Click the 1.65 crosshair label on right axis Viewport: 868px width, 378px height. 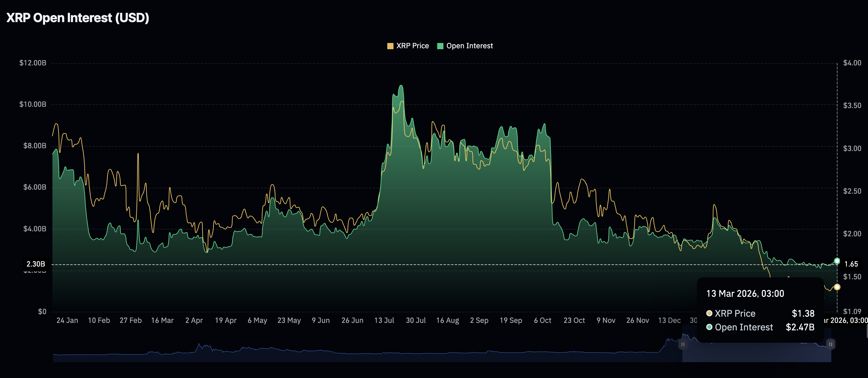tap(851, 264)
